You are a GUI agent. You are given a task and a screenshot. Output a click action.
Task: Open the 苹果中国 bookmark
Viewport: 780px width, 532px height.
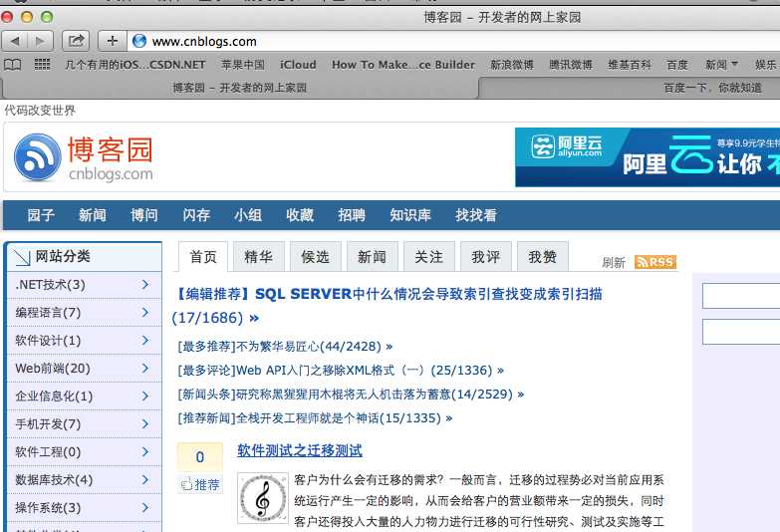pyautogui.click(x=243, y=65)
